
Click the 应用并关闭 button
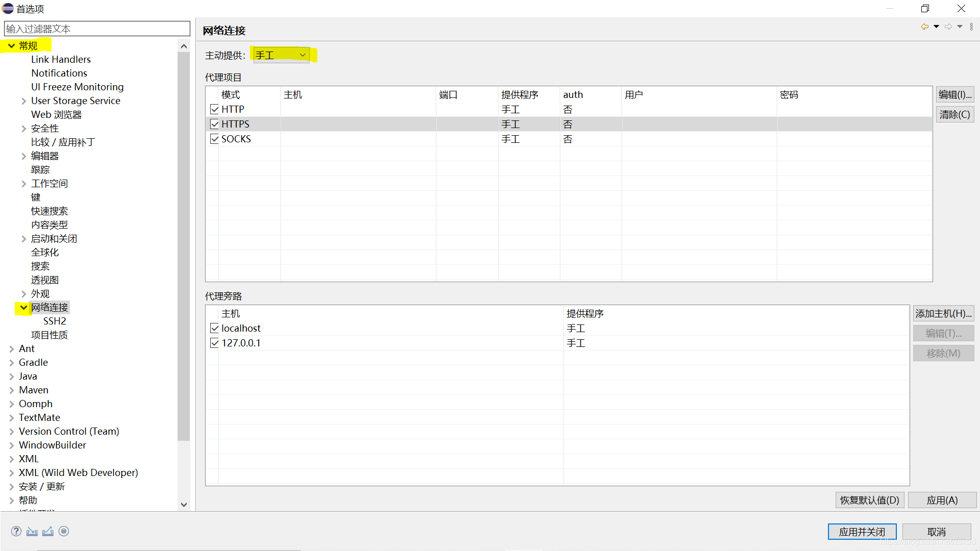(x=862, y=532)
